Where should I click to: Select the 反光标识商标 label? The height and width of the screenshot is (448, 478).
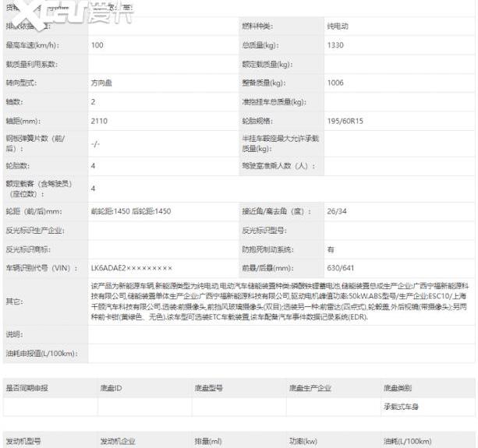[28, 249]
